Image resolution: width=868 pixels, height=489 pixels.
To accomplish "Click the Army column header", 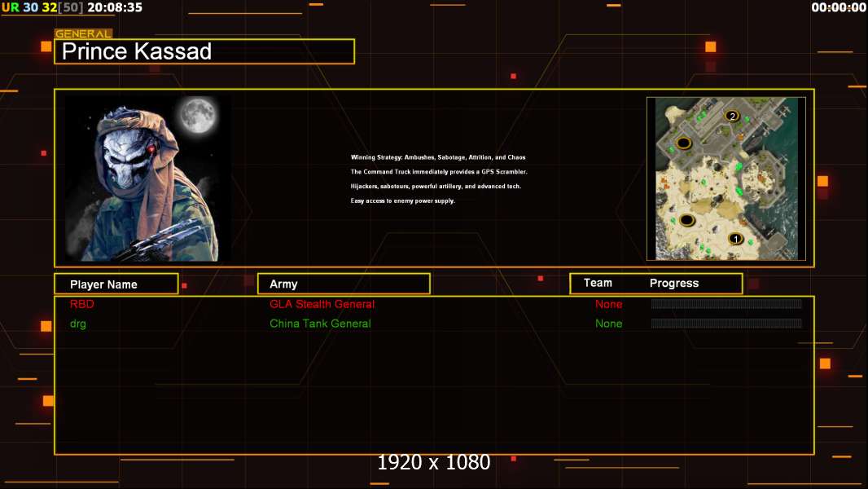I will point(344,284).
